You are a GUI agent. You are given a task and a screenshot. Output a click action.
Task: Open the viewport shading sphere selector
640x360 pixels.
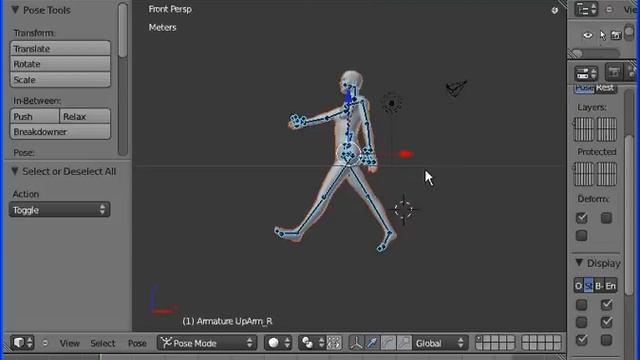[x=278, y=343]
